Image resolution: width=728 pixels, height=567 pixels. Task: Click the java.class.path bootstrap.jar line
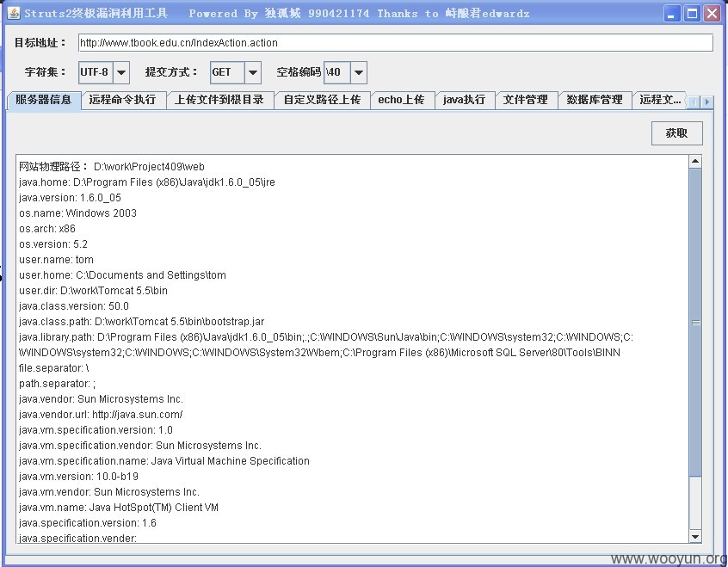coord(142,321)
